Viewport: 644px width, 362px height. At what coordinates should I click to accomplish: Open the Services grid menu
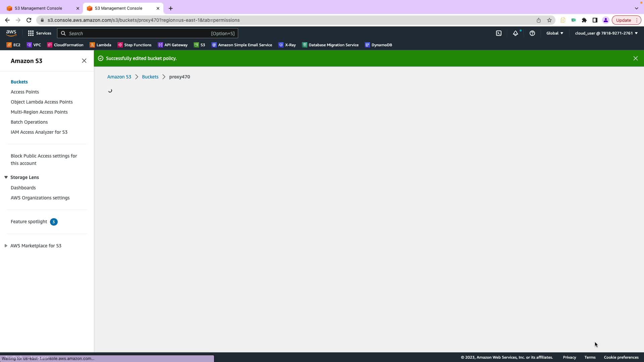[x=40, y=33]
